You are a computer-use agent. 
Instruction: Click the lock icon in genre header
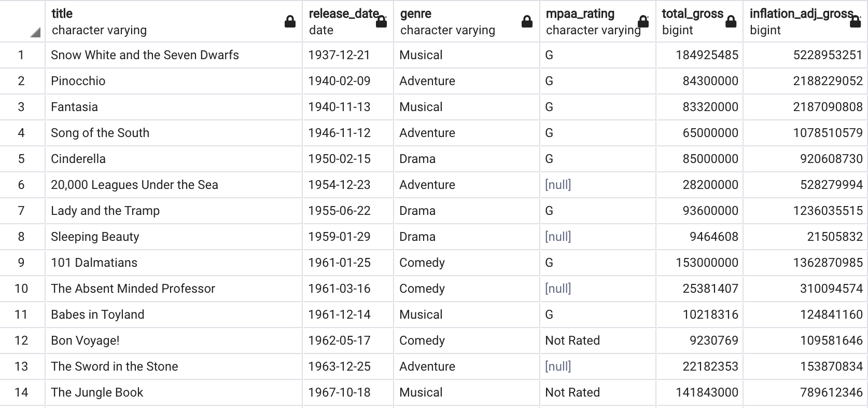click(x=527, y=22)
